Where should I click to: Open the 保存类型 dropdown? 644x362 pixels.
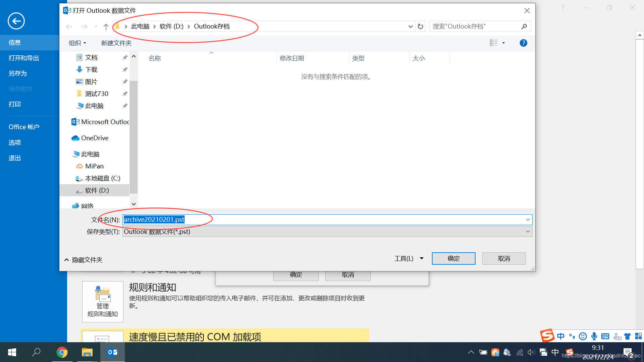327,231
